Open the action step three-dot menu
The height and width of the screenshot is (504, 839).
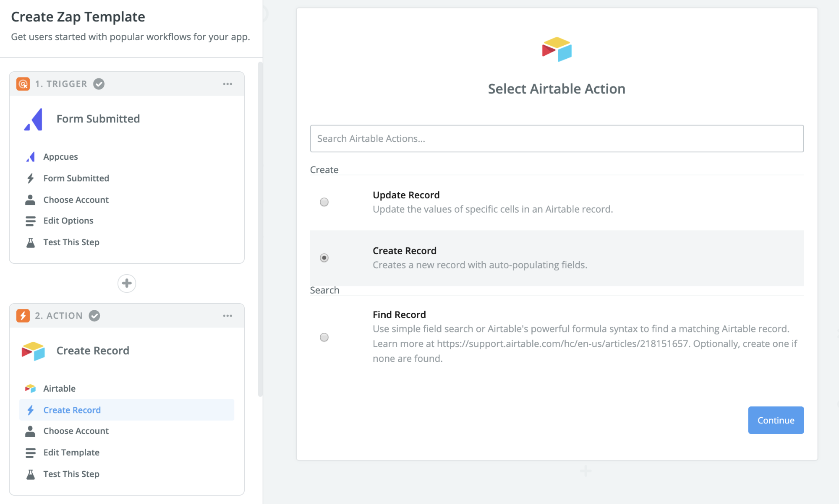point(227,316)
